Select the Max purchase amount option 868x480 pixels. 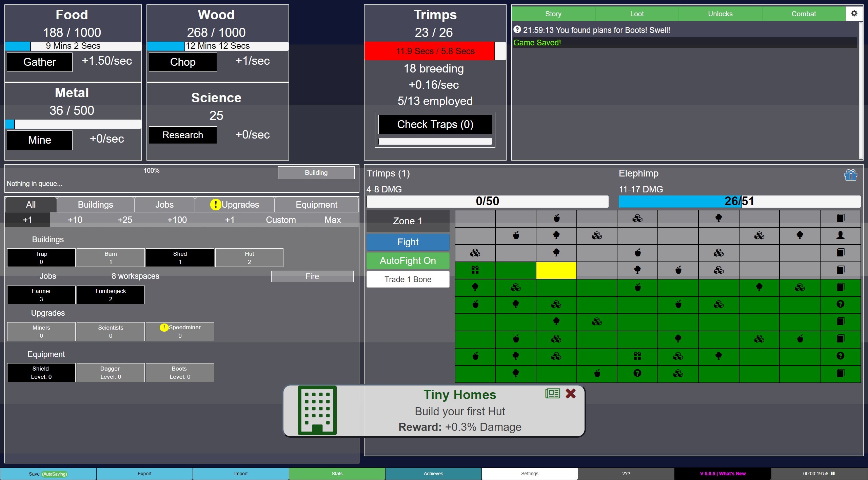point(332,220)
